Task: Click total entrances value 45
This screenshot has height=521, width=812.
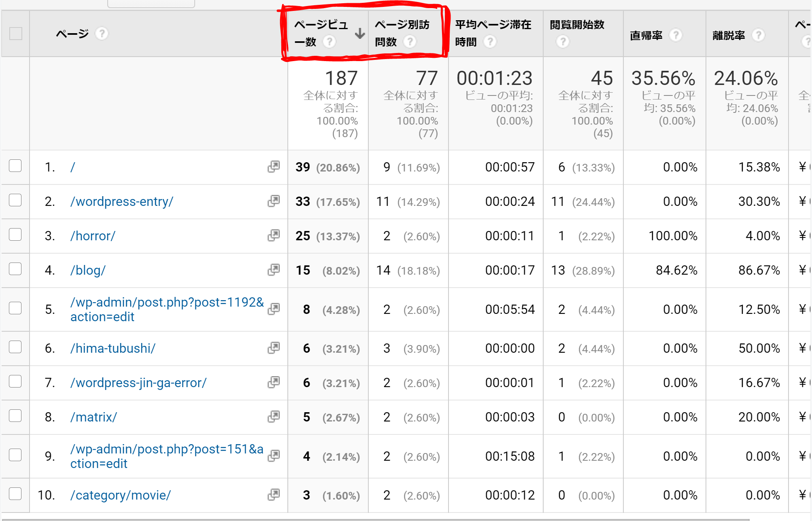Action: click(602, 78)
